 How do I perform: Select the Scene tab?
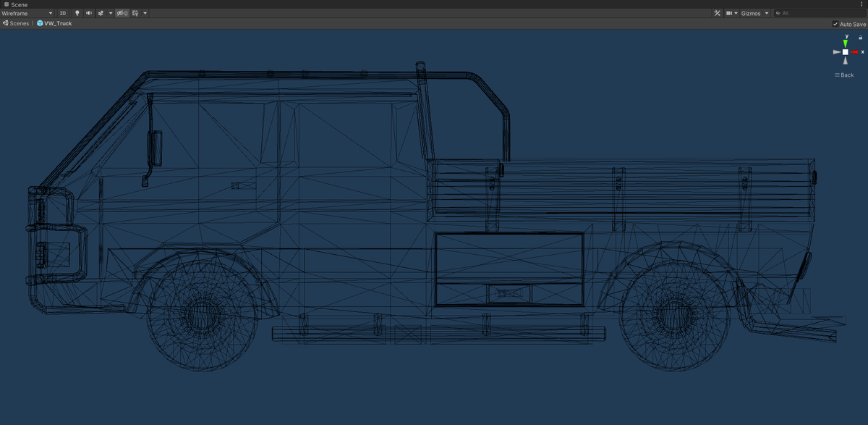(16, 4)
